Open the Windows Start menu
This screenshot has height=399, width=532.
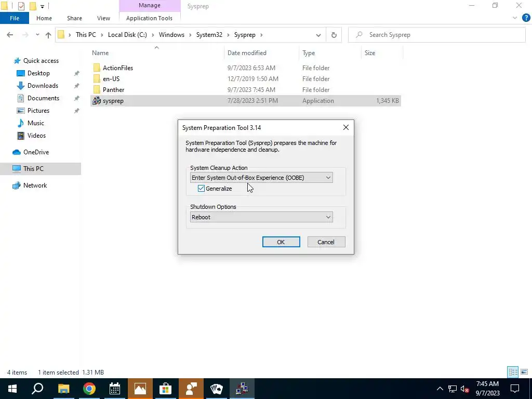12,389
